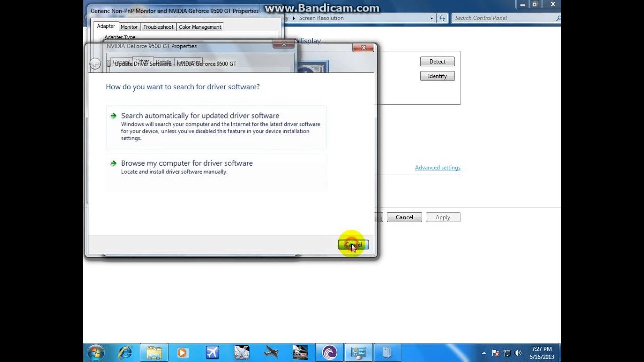This screenshot has width=644, height=362.
Task: Open the blue airplane taskbar icon
Action: pyautogui.click(x=212, y=352)
